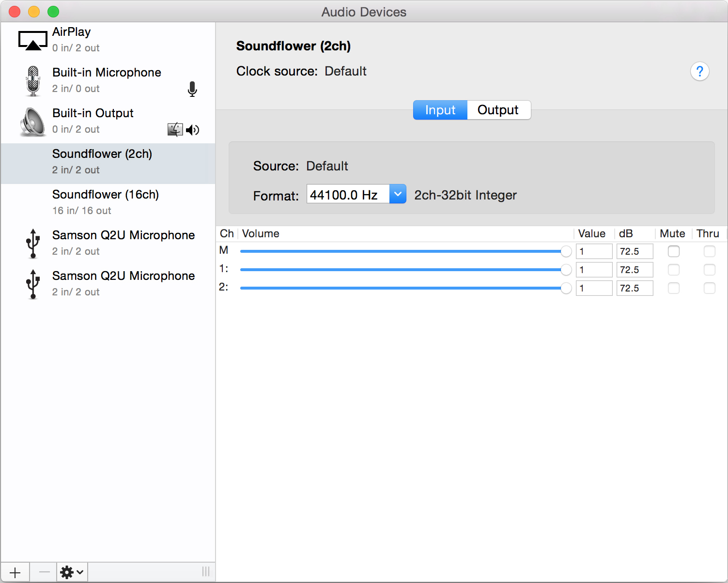Click the default output speaker volume icon
This screenshot has height=583, width=728.
pyautogui.click(x=192, y=130)
